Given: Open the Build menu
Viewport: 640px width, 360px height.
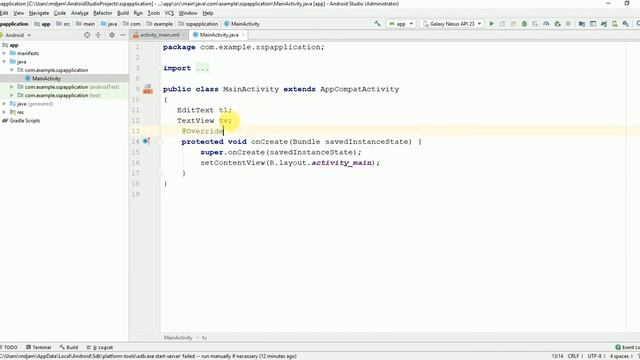Looking at the screenshot, I should tap(123, 13).
